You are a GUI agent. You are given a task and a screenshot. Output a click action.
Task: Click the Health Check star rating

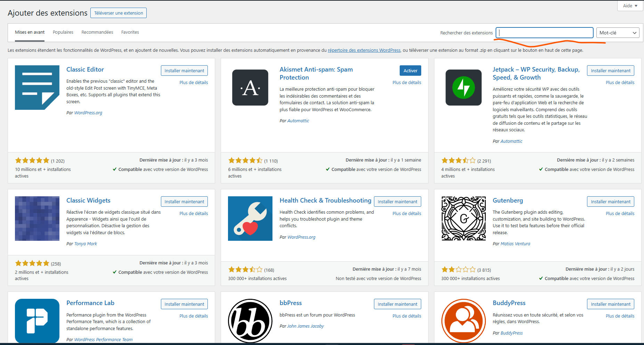245,270
